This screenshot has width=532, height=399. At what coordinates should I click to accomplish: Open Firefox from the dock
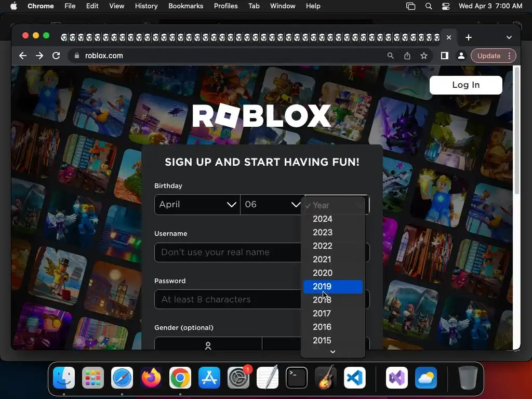click(x=151, y=378)
